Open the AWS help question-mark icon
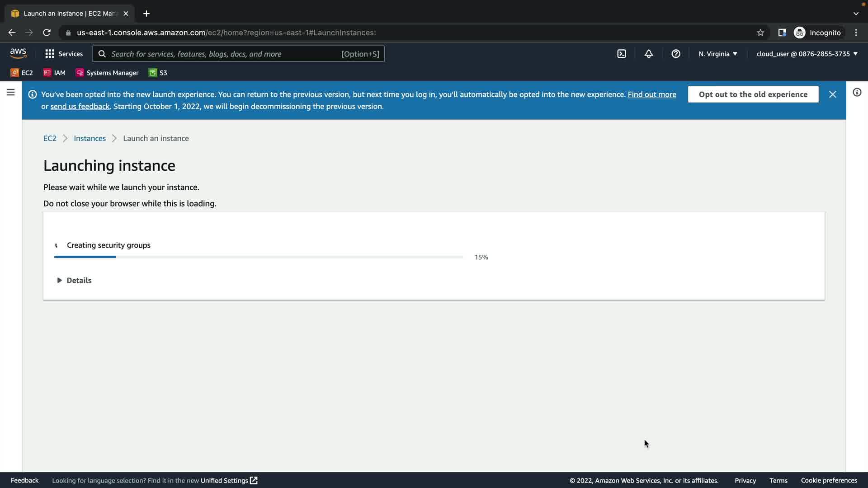Screen dimensions: 868x488 pyautogui.click(x=676, y=54)
